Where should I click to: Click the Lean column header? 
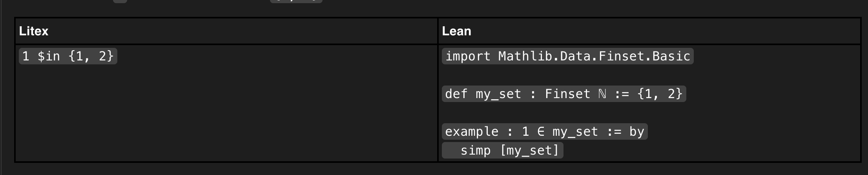pyautogui.click(x=456, y=31)
